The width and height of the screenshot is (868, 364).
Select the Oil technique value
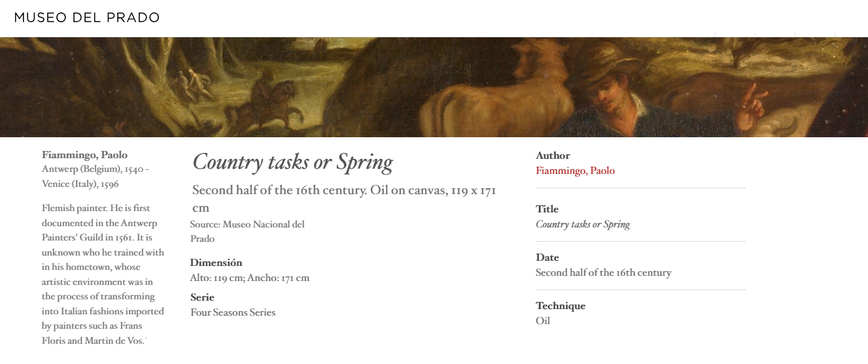click(x=543, y=321)
